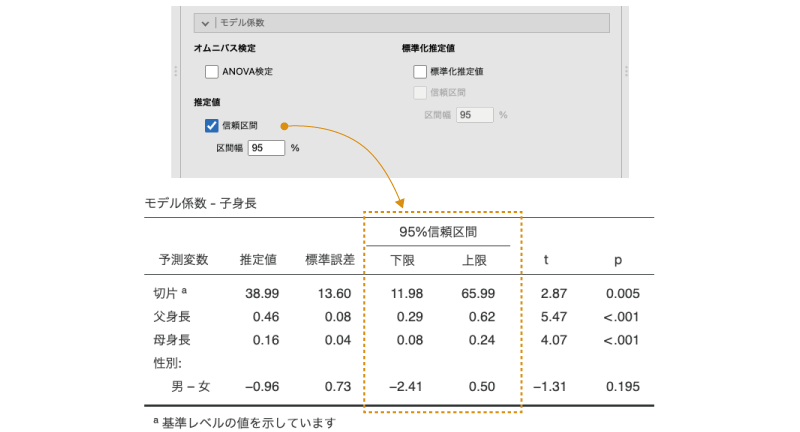
Task: Click the p value 0.195
Action: (620, 386)
